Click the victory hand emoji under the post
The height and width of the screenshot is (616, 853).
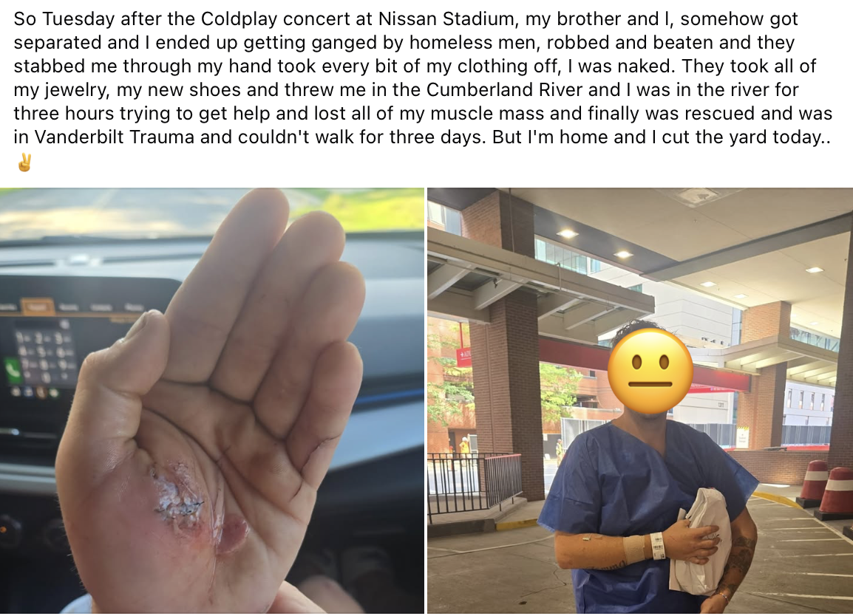click(x=24, y=162)
